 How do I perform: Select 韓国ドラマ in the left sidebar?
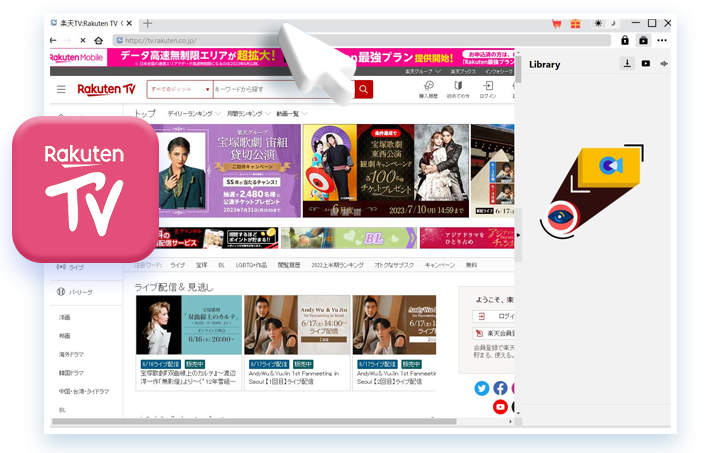[71, 373]
